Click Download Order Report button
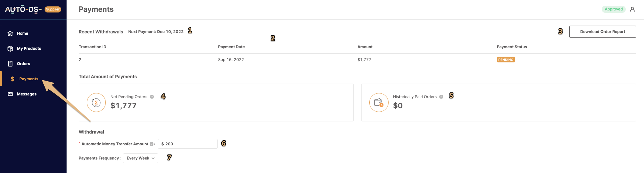 point(602,32)
